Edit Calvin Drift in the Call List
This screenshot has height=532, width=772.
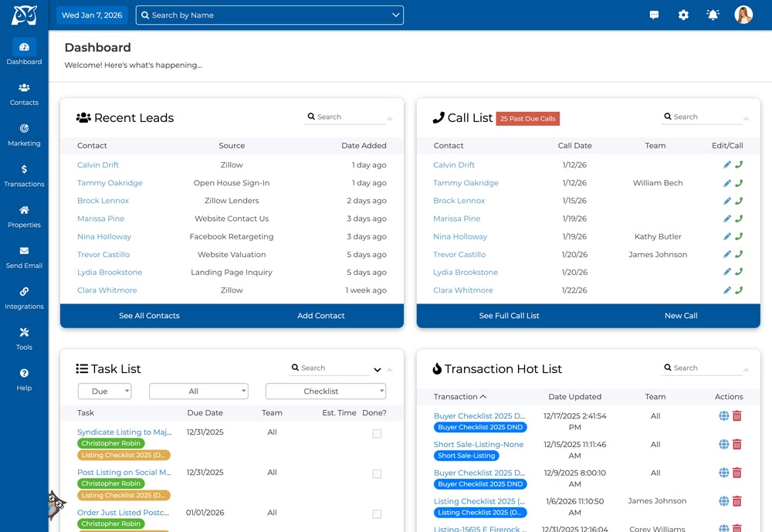(726, 164)
